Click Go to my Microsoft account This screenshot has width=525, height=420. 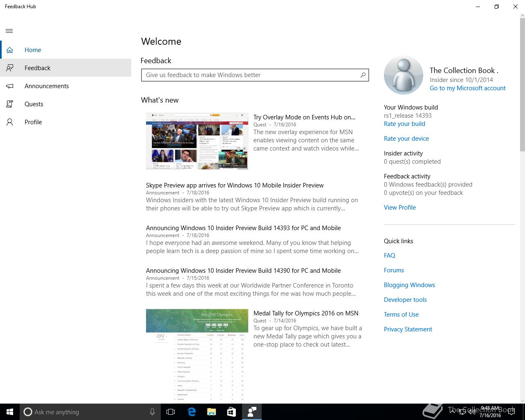468,88
